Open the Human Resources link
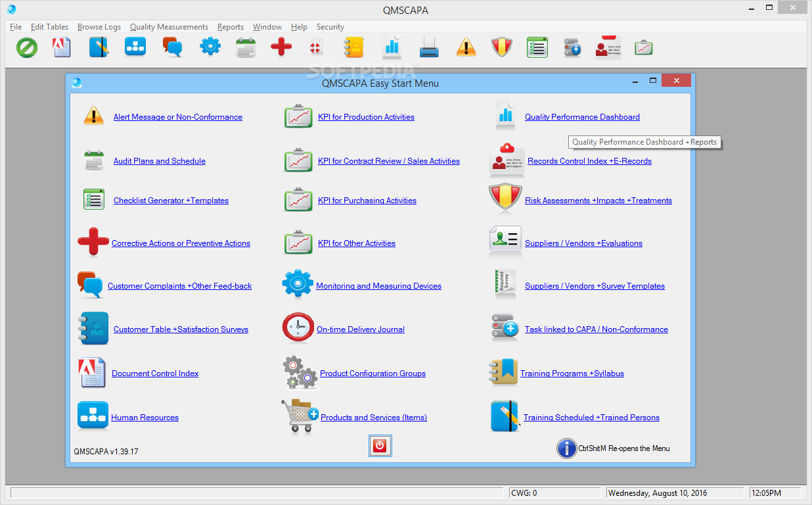The width and height of the screenshot is (812, 505). point(145,418)
